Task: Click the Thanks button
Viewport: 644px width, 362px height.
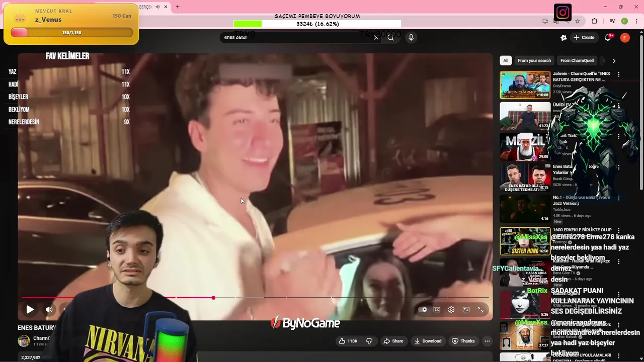Action: (463, 341)
